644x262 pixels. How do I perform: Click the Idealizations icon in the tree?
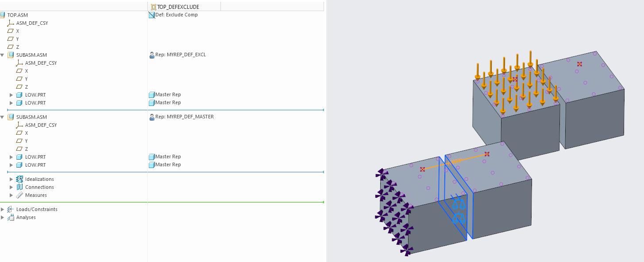tap(19, 179)
